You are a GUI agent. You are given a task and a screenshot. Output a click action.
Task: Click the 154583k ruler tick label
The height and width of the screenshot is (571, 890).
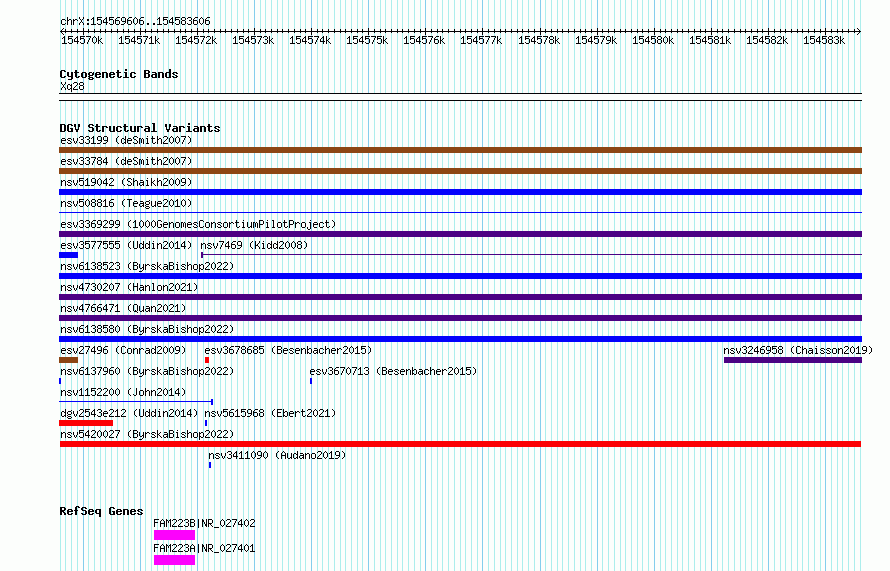824,41
